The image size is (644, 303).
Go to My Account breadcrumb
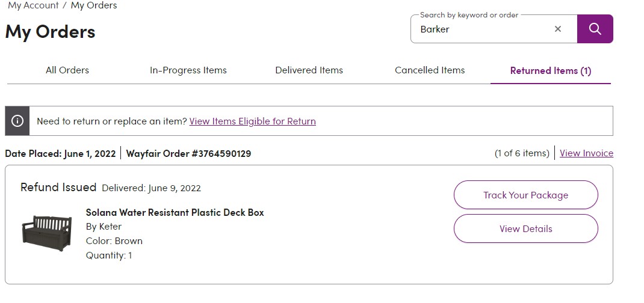click(33, 5)
